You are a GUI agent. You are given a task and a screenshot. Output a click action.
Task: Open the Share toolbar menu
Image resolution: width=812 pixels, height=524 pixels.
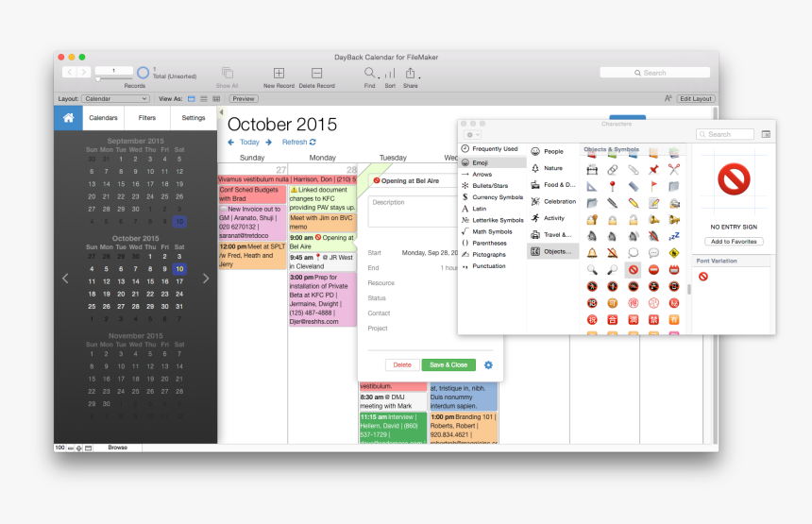coord(410,73)
